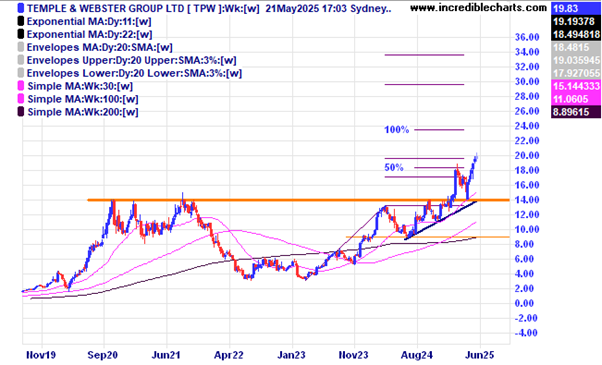Click the magenta Simple MA Wk:30 swatch
Image resolution: width=602 pixels, height=365 pixels.
[21, 86]
